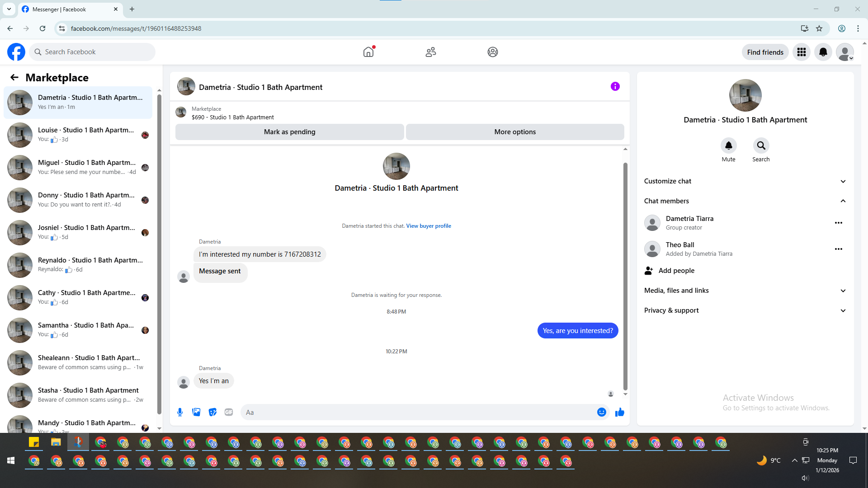Open the Facebook menu grid icon
The width and height of the screenshot is (868, 488).
coord(801,52)
